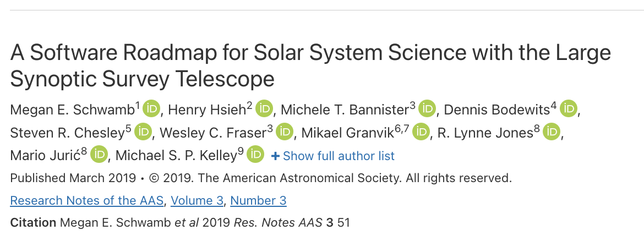This screenshot has width=644, height=241.
Task: Click Dennis Bodewits' ORCID iD badge
Action: click(x=569, y=109)
